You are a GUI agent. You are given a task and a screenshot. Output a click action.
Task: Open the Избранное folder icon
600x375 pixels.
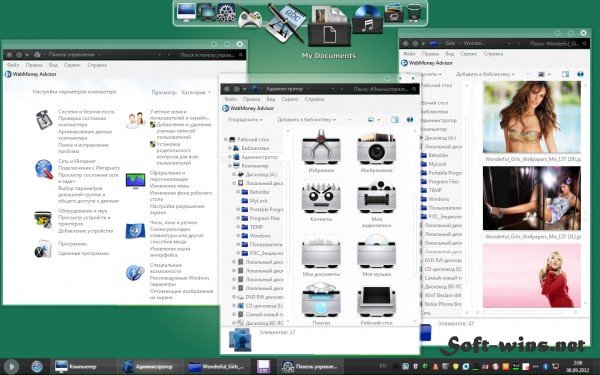coord(321,147)
